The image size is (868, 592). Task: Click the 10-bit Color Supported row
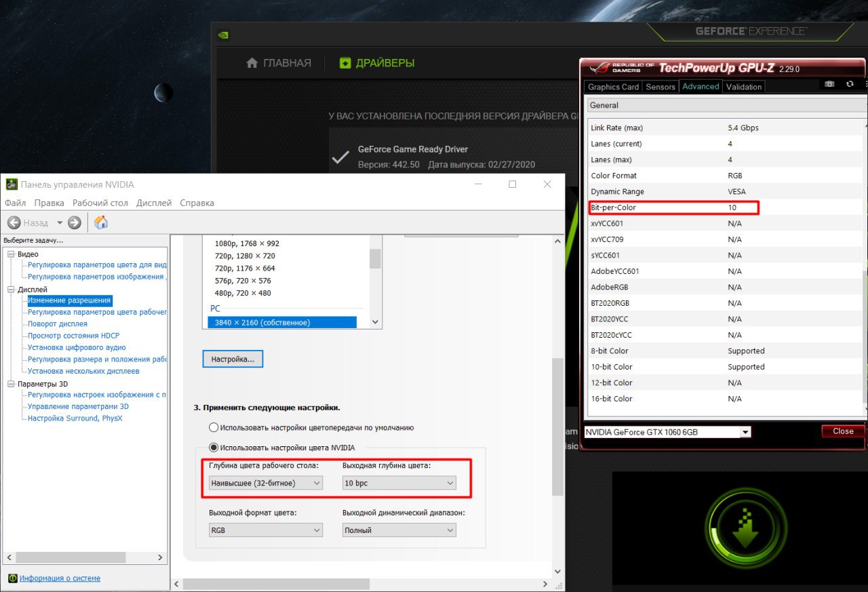(x=724, y=367)
